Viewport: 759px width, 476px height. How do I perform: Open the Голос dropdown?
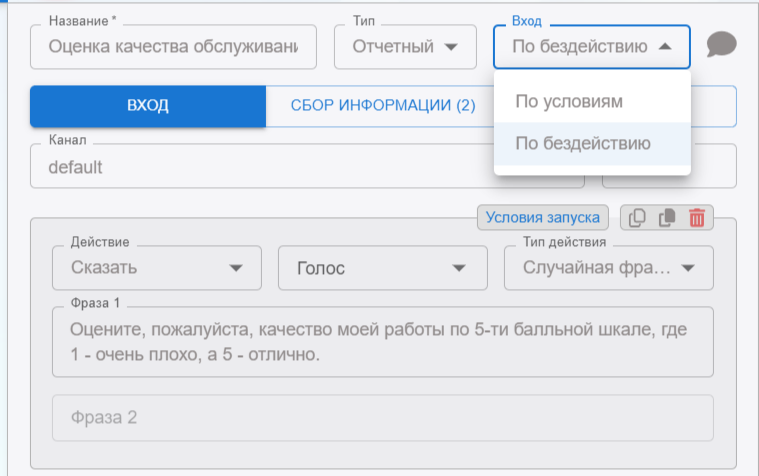pos(382,268)
